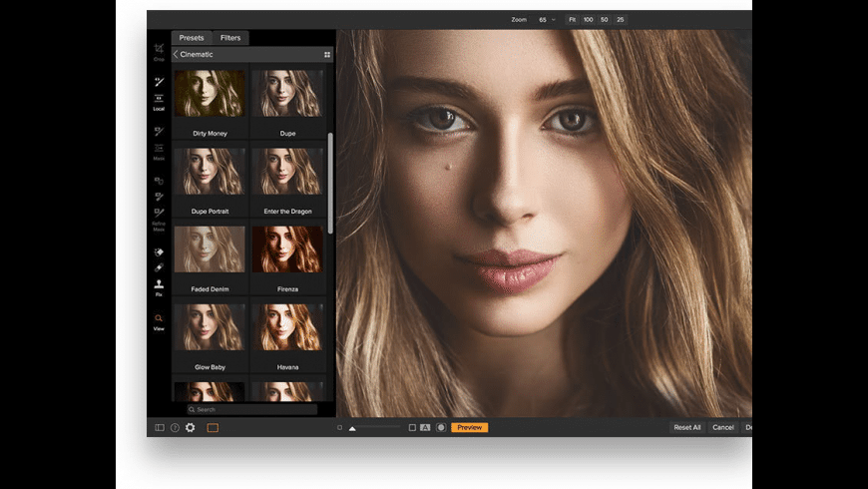Select the Local adjustment brush icon above Local
Screen dimensions: 868x489
click(159, 82)
